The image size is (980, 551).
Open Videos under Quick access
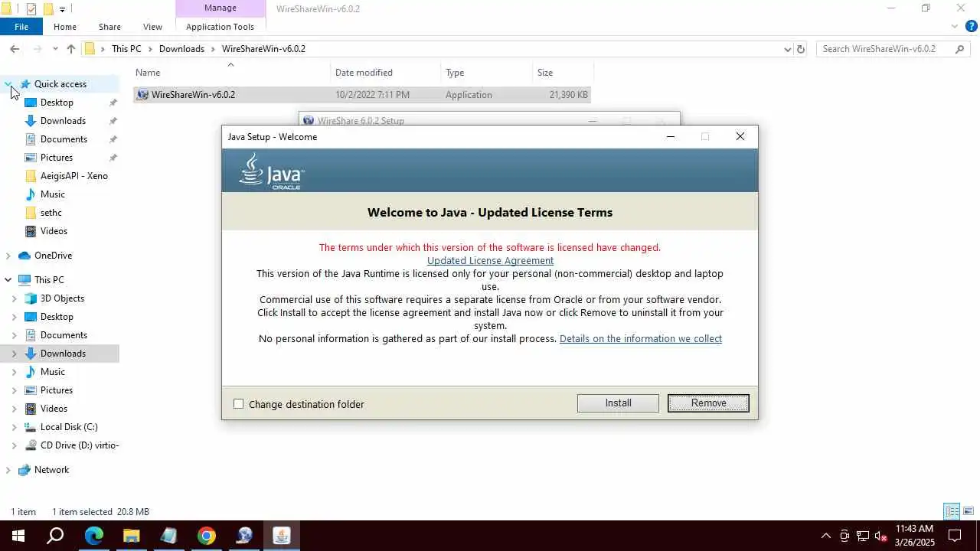coord(54,231)
